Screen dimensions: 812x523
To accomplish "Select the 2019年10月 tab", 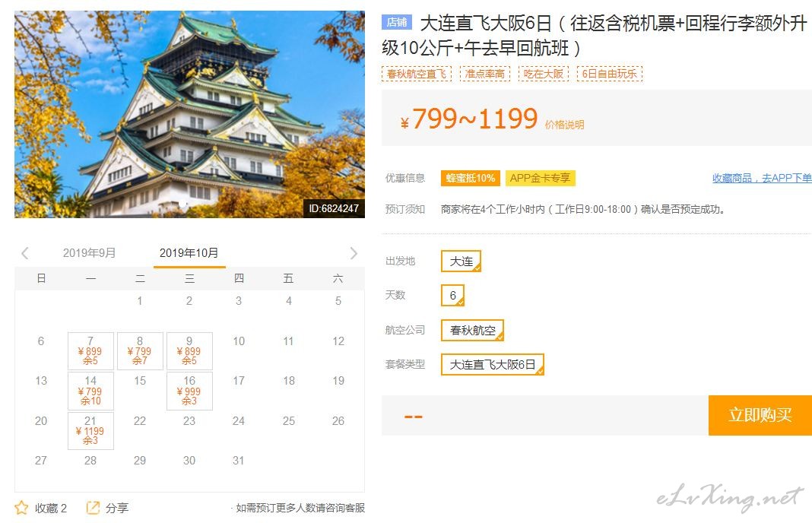I will click(x=189, y=252).
